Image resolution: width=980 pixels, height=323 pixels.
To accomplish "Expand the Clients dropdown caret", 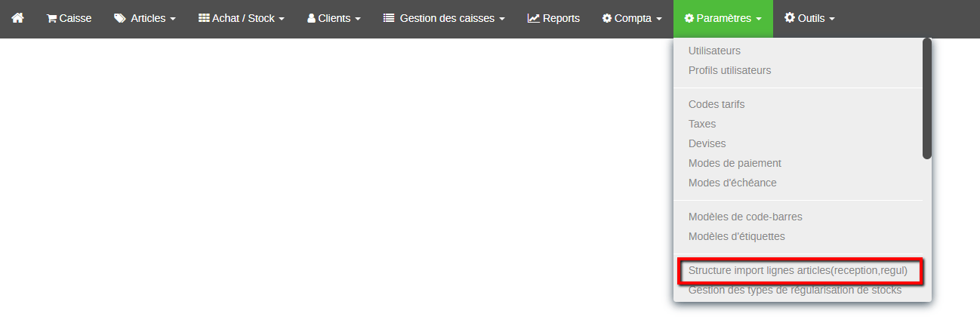I will (x=358, y=19).
